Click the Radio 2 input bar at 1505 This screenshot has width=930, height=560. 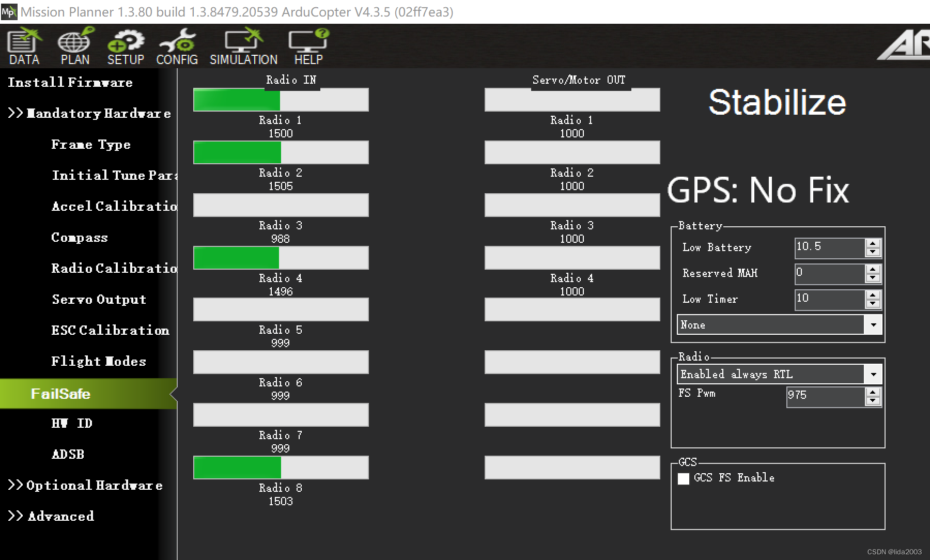281,152
